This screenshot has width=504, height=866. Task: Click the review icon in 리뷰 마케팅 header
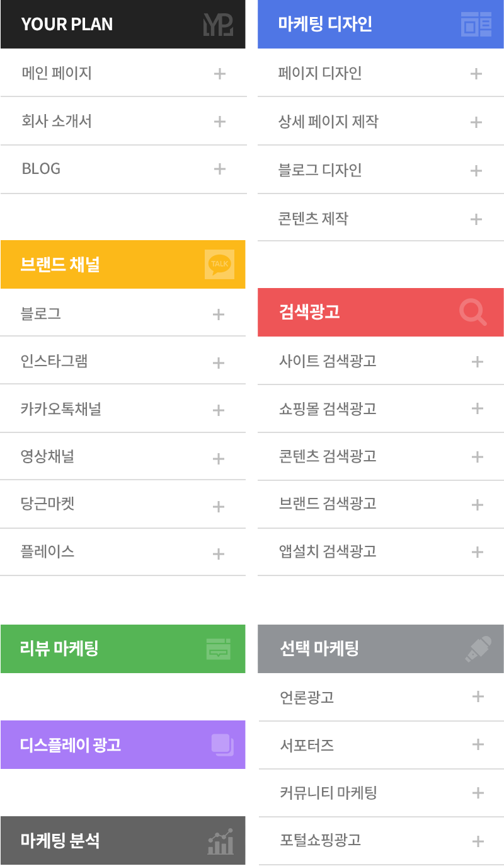219,649
